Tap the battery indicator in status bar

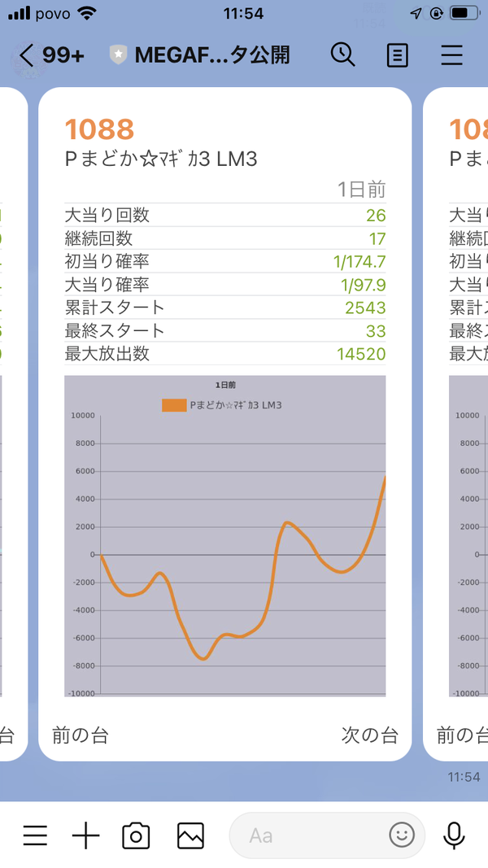(x=464, y=13)
